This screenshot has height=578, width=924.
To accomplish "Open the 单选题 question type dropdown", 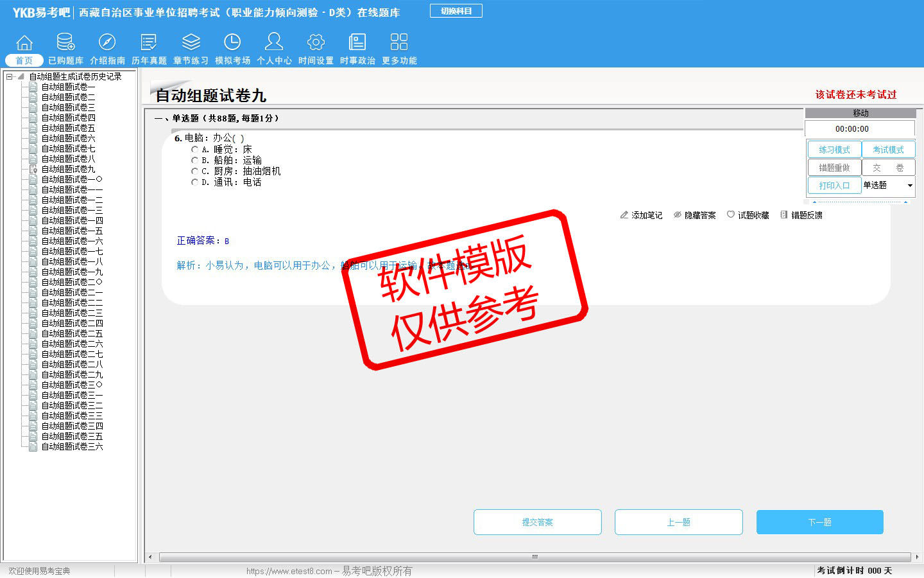I will 888,186.
